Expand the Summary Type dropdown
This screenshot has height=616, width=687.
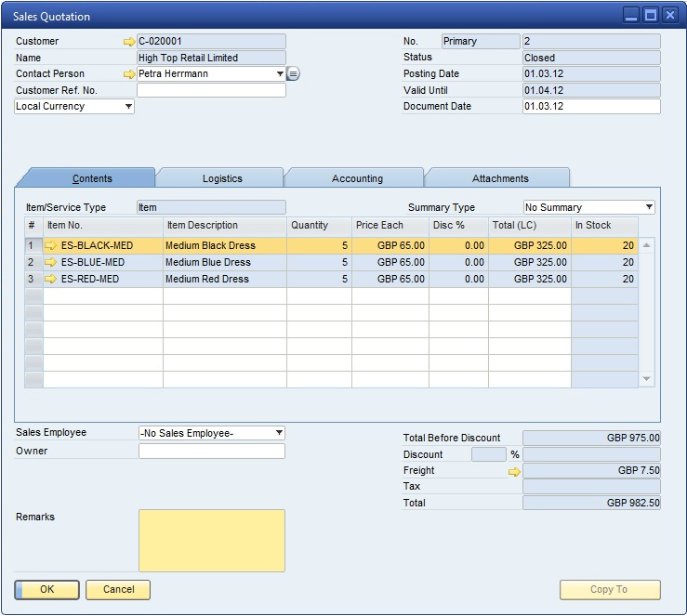tap(649, 208)
